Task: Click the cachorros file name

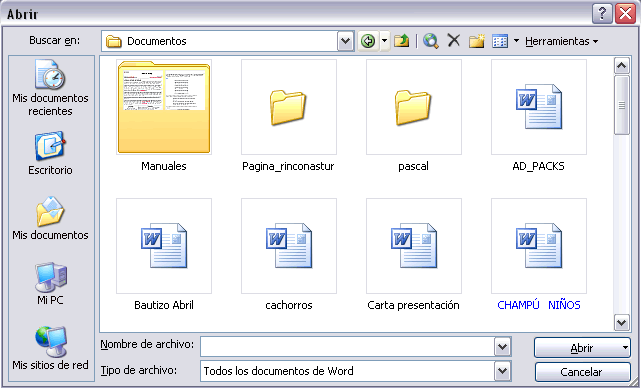Action: point(289,305)
